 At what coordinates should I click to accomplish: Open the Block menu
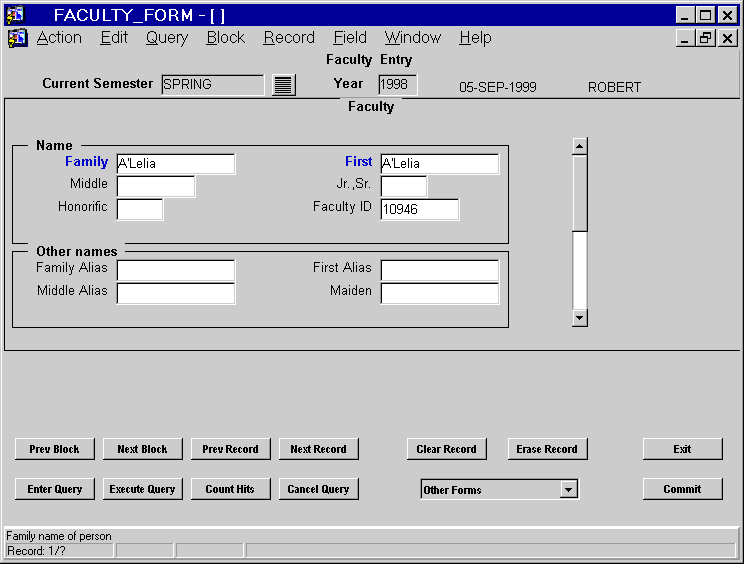pyautogui.click(x=225, y=37)
